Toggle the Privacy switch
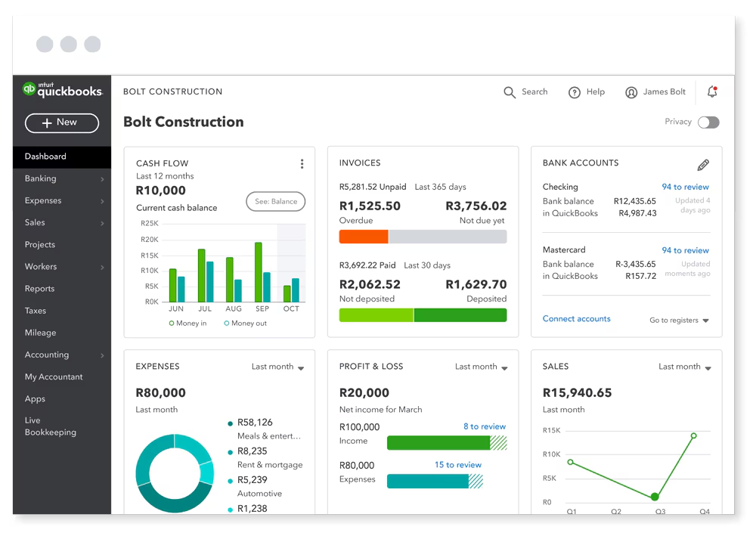756x533 pixels. pos(708,122)
